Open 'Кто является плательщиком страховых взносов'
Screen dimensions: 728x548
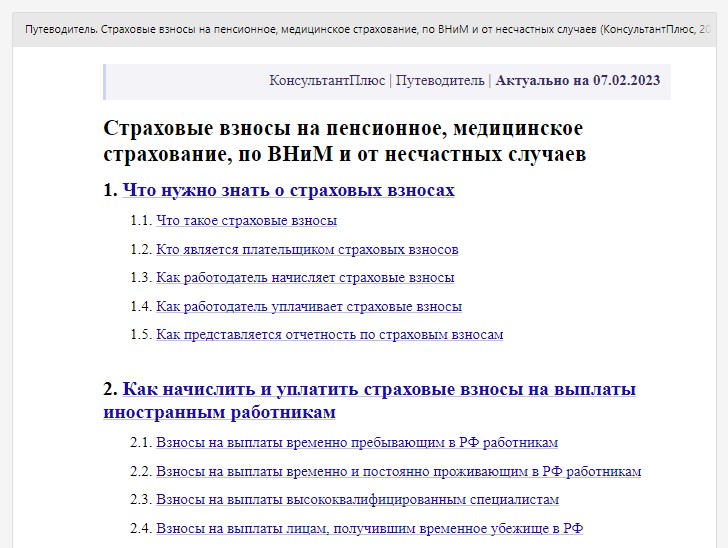tap(307, 249)
